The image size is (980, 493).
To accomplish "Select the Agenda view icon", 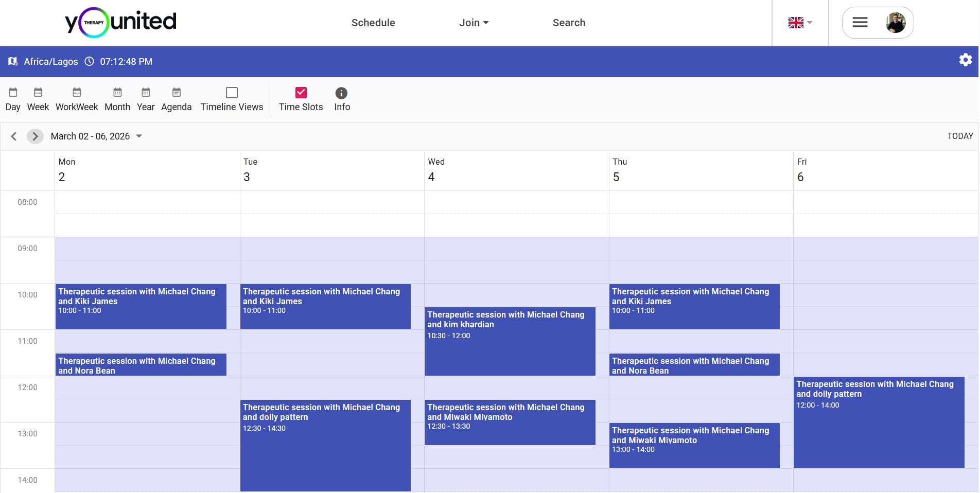I will [x=176, y=99].
